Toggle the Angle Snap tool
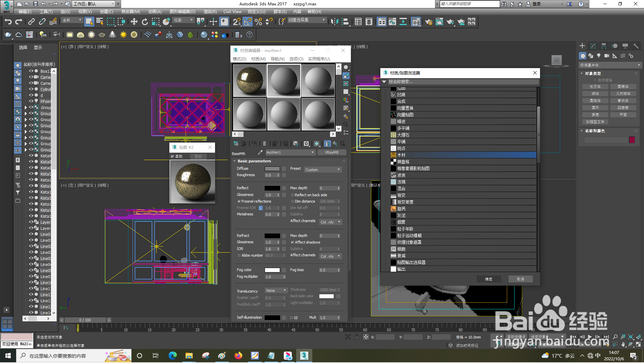 tap(248, 22)
